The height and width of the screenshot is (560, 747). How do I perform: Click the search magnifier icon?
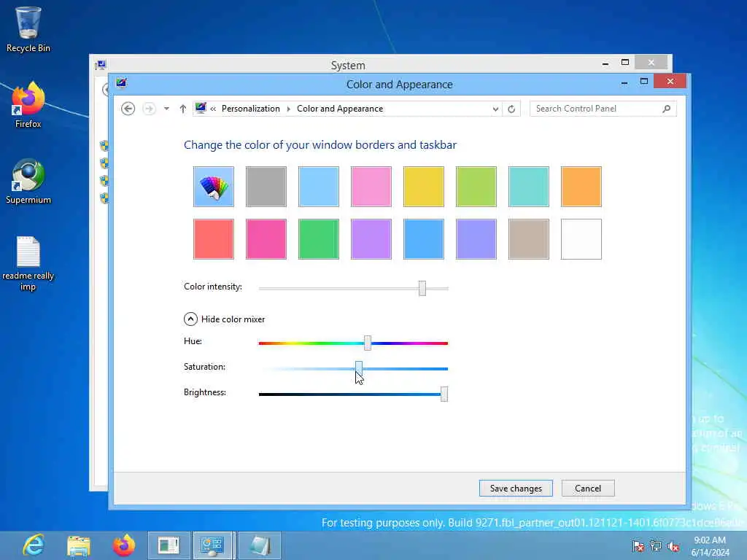[667, 109]
